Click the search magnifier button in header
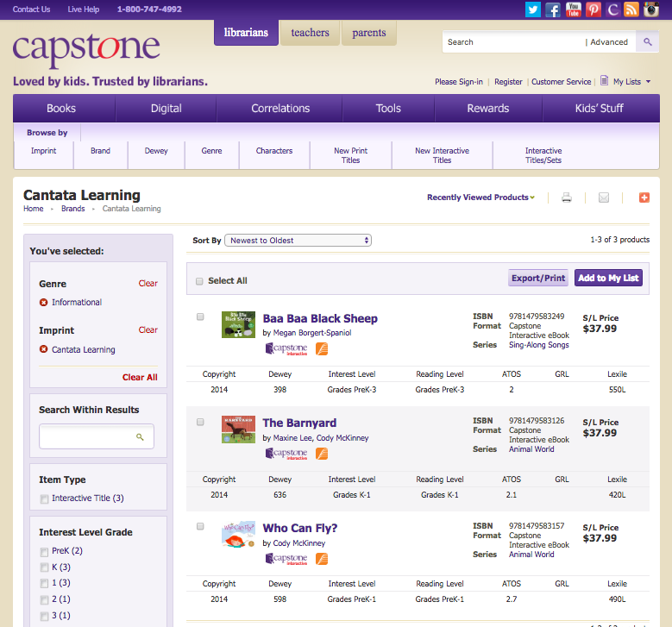The width and height of the screenshot is (672, 627). point(648,41)
